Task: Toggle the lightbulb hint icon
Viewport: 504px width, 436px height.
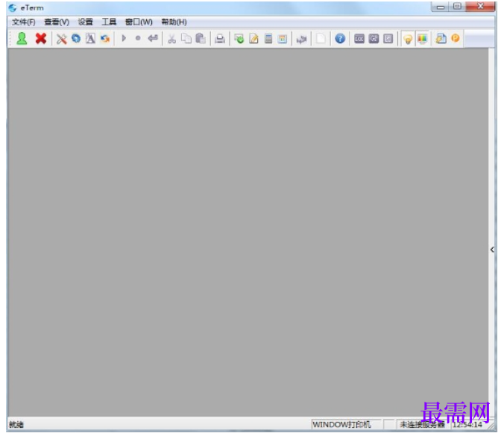Action: click(x=408, y=40)
